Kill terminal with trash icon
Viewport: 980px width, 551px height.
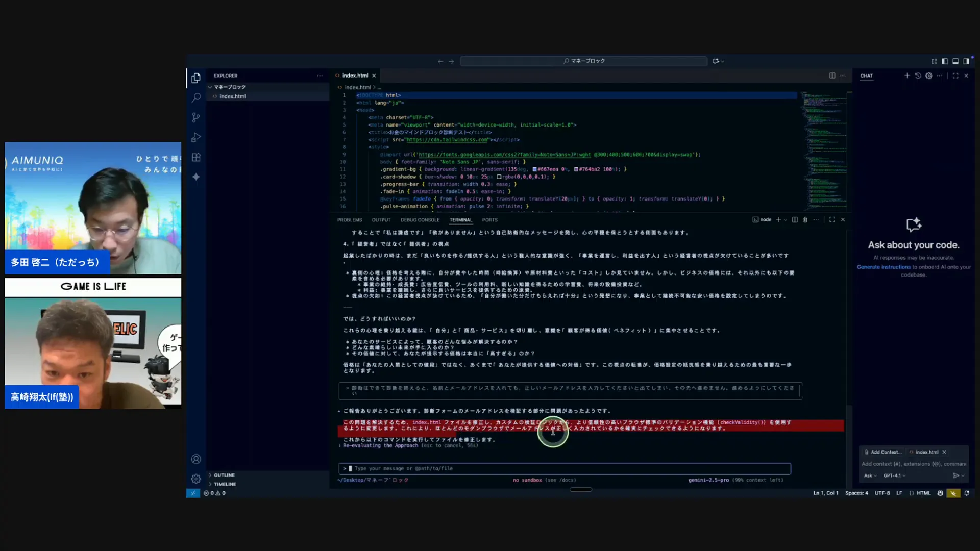[805, 220]
